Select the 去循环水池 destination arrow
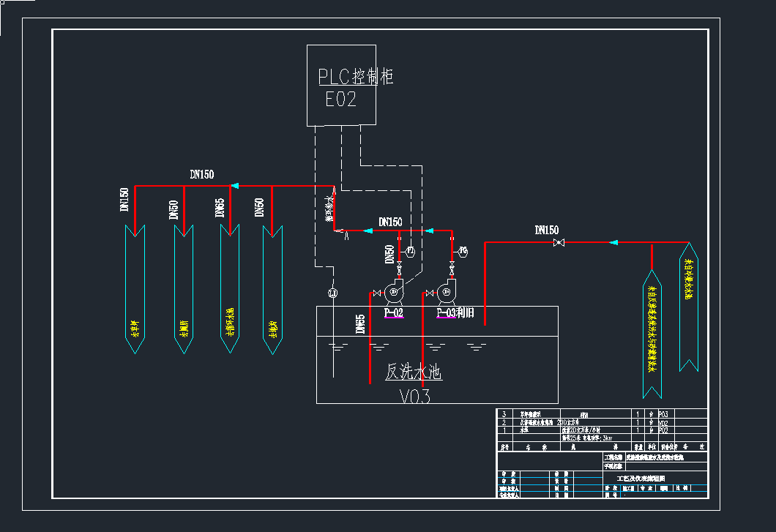This screenshot has width=776, height=532. pyautogui.click(x=230, y=288)
